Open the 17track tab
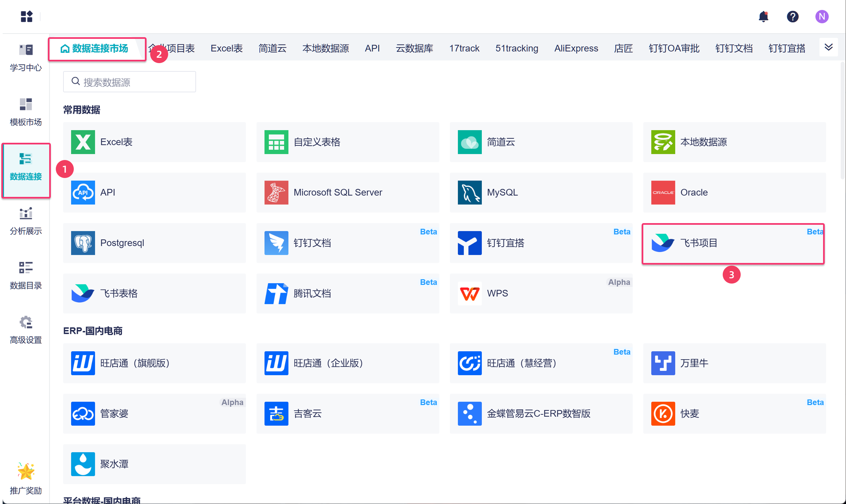 coord(464,48)
